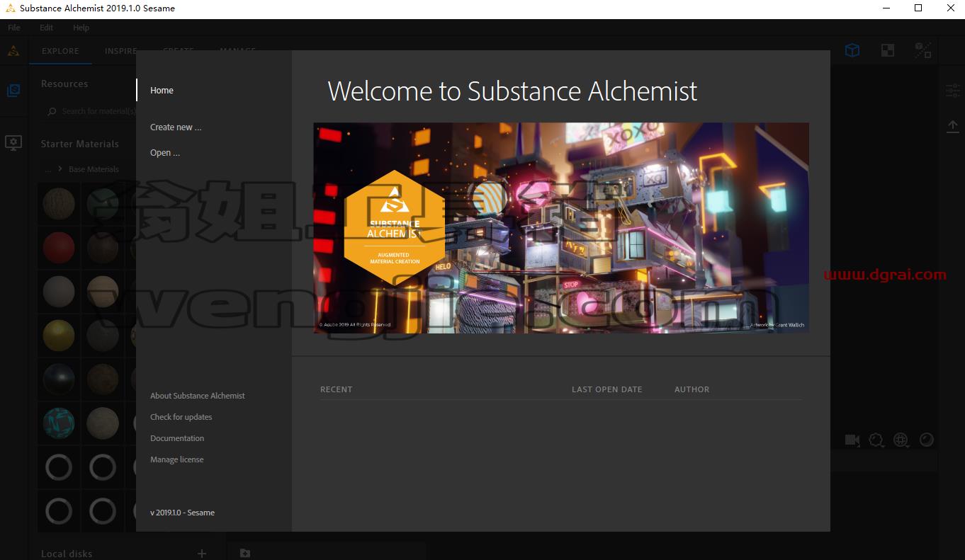Image resolution: width=965 pixels, height=560 pixels.
Task: Click the Starter Materials heading
Action: coord(79,144)
